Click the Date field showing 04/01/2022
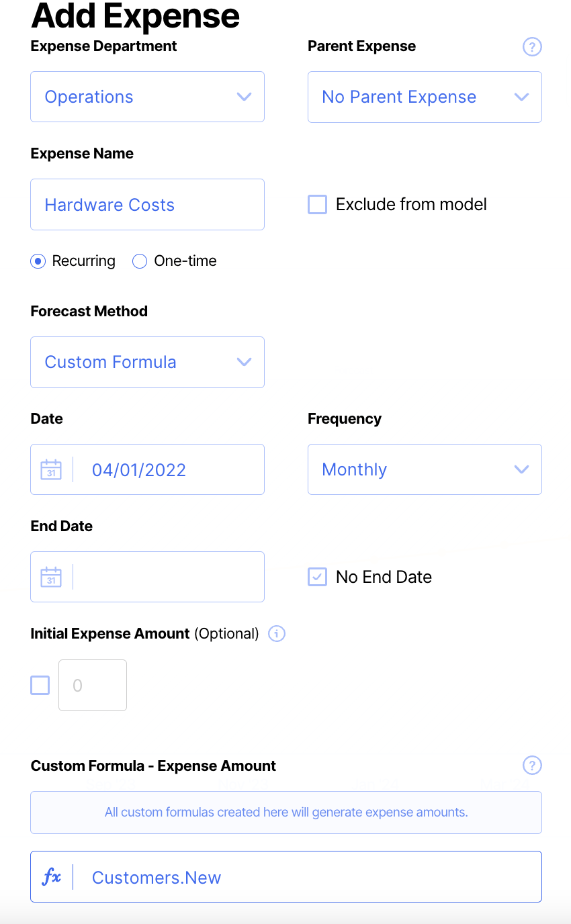The image size is (571, 924). (168, 469)
